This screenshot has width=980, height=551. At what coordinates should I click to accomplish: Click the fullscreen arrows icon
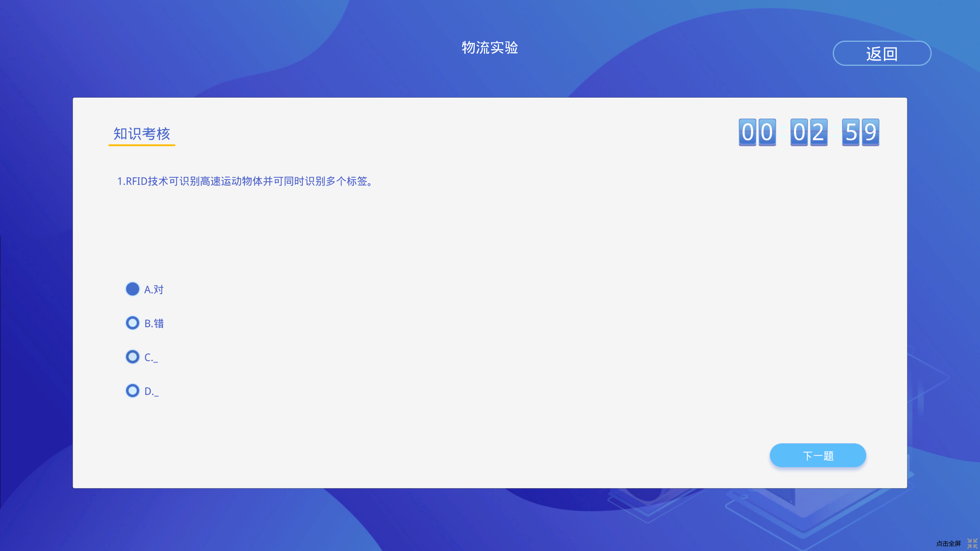coord(972,543)
